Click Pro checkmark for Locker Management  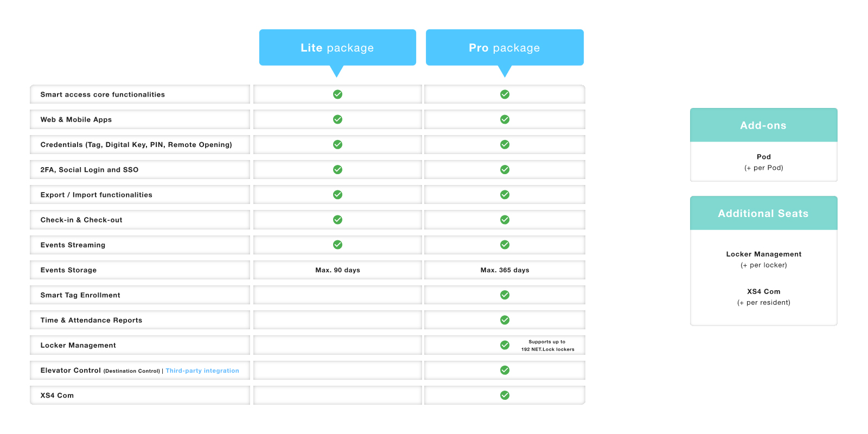click(505, 345)
